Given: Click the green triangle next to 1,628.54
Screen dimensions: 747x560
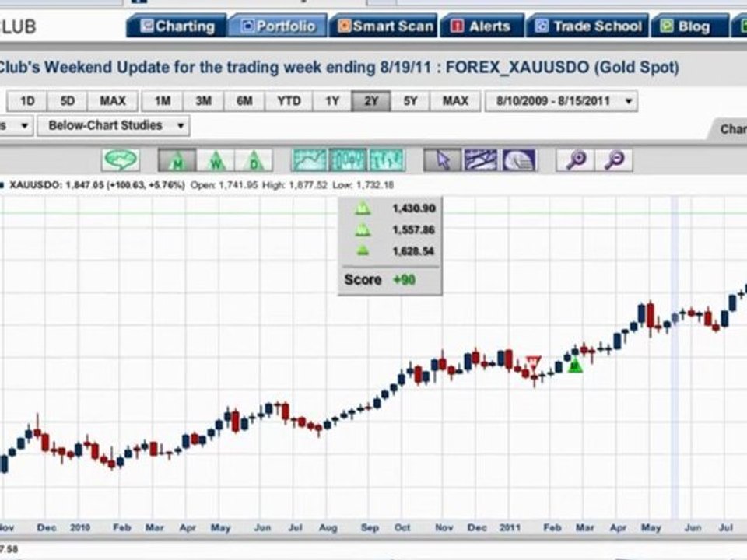Looking at the screenshot, I should [x=363, y=250].
